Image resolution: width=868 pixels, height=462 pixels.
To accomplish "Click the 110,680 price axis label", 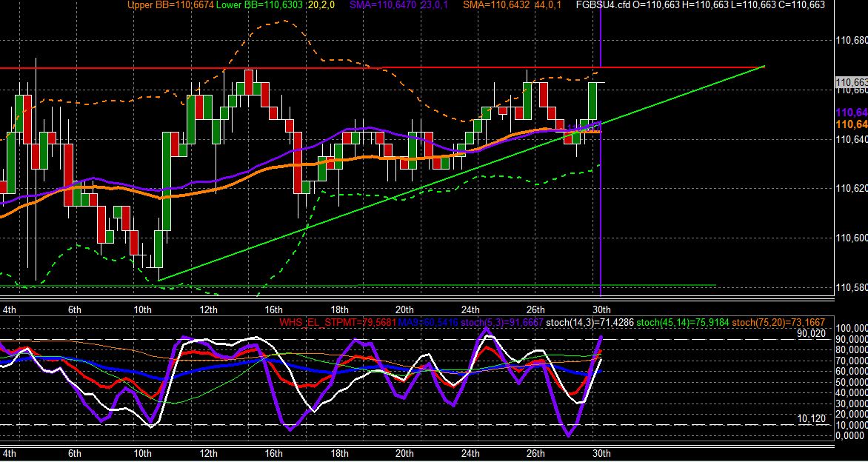I will tap(852, 41).
